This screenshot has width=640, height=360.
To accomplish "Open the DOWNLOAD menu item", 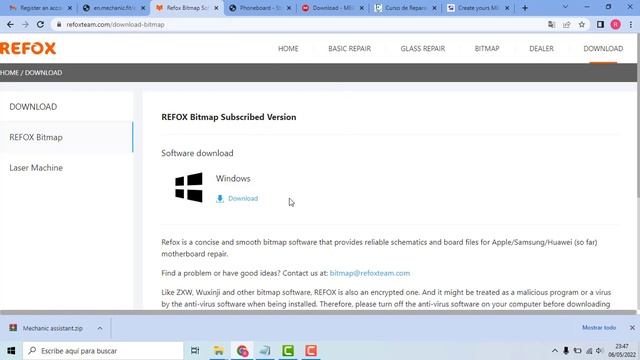I will pos(603,49).
